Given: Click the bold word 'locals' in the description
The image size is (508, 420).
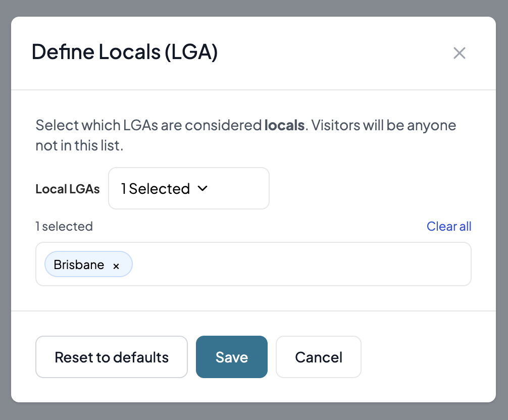Looking at the screenshot, I should (x=284, y=125).
